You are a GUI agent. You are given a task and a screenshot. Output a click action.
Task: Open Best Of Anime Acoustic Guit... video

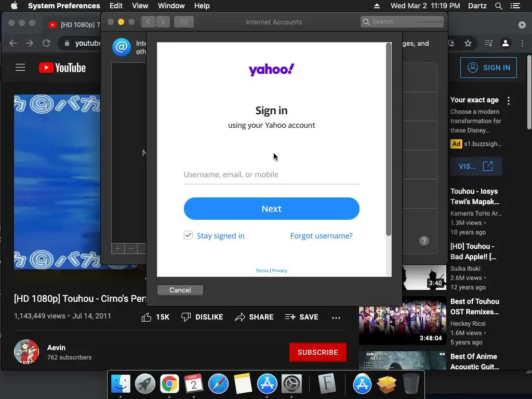[475, 362]
